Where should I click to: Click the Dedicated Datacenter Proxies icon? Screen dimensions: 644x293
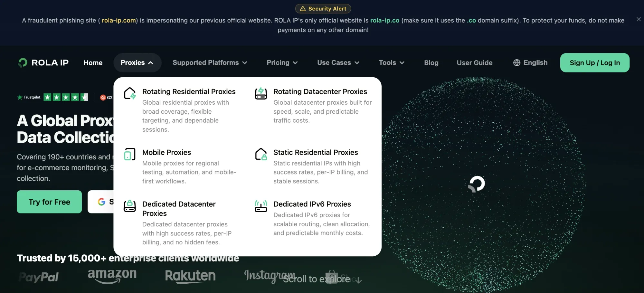130,206
